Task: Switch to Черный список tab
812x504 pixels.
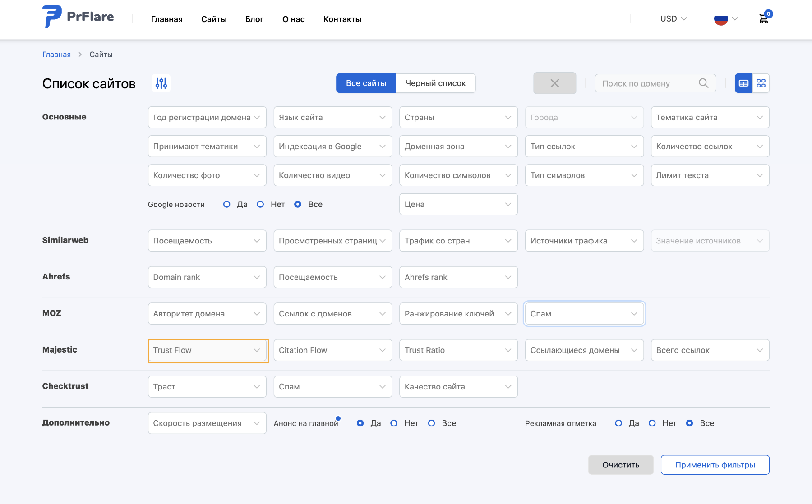Action: [x=435, y=83]
